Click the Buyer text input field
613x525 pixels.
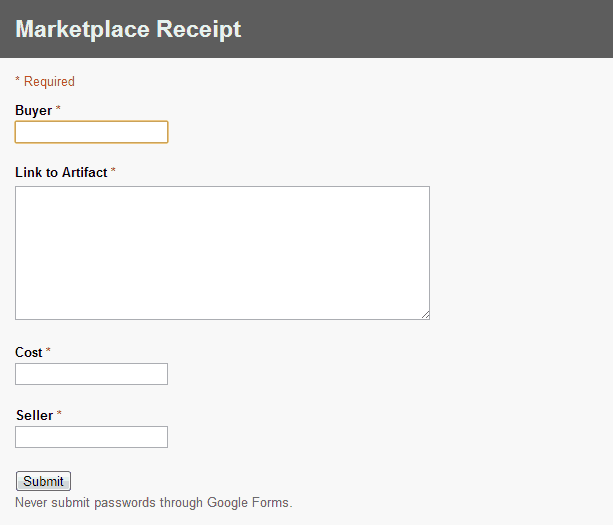(x=91, y=132)
